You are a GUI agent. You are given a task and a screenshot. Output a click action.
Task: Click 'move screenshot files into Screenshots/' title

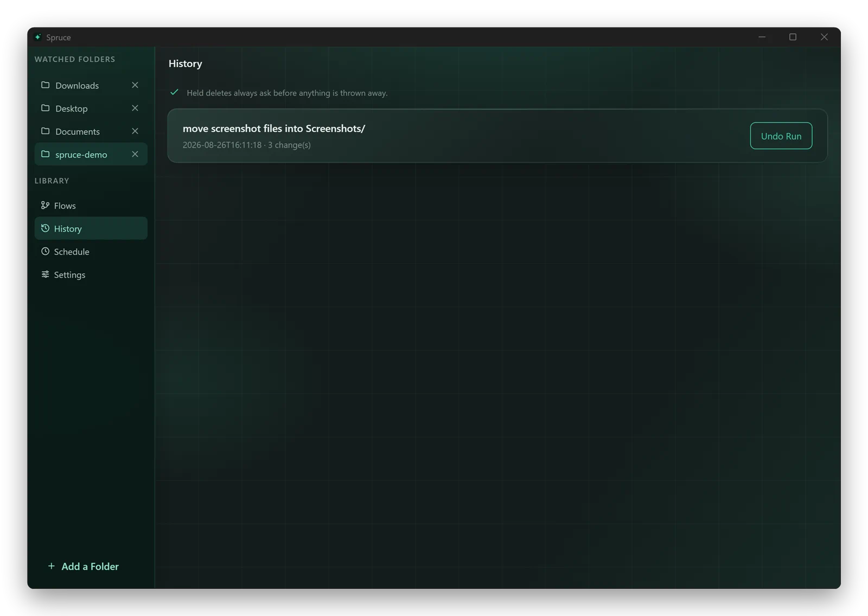pyautogui.click(x=274, y=129)
